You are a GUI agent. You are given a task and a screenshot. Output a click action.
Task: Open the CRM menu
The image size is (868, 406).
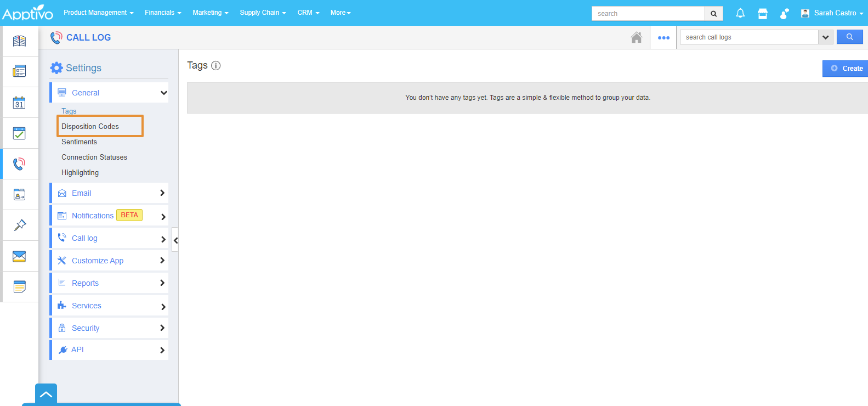tap(308, 13)
